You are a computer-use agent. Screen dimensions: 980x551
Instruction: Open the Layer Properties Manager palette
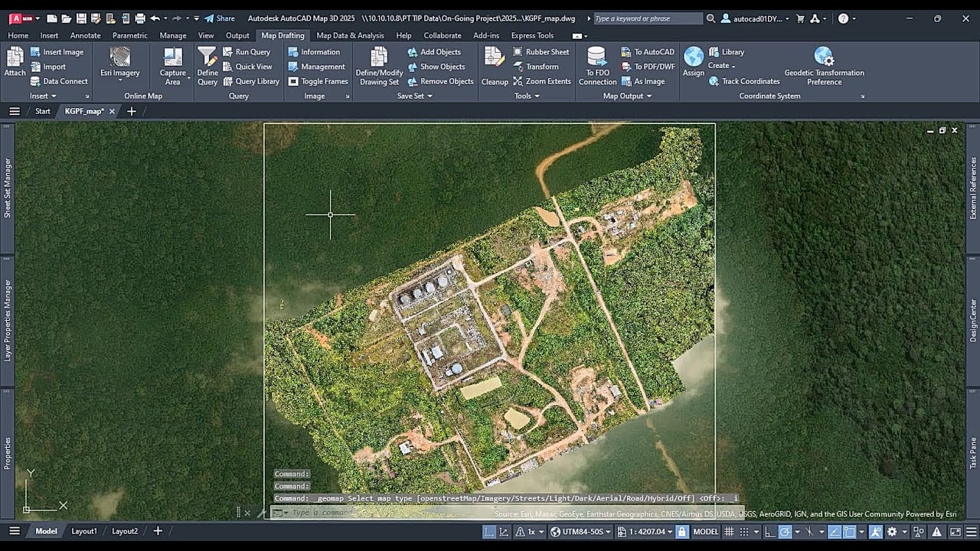8,320
